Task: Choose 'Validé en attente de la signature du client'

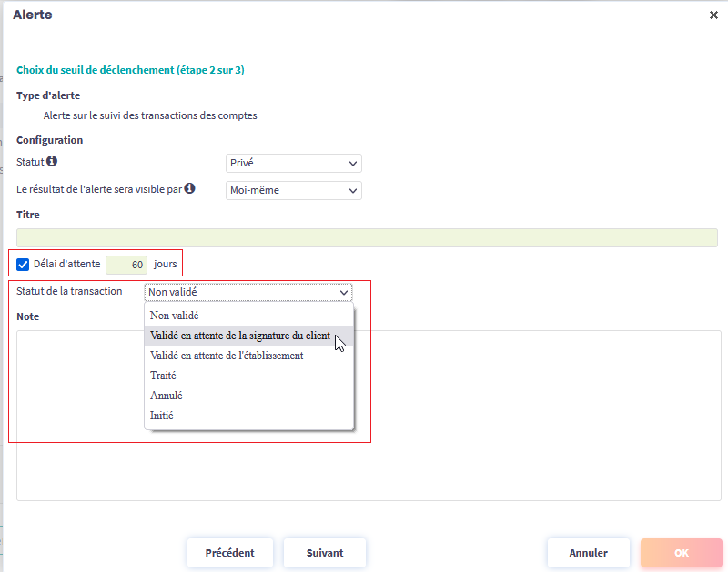Action: point(239,336)
